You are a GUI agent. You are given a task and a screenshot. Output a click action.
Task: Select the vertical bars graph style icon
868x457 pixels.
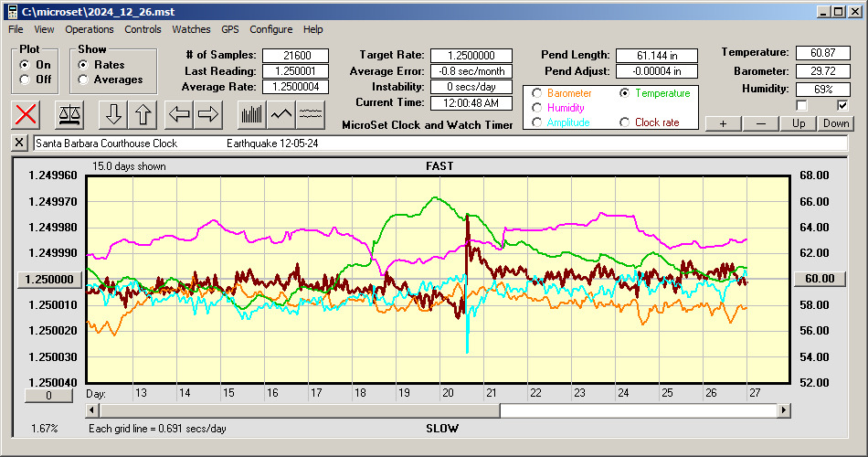(x=251, y=114)
